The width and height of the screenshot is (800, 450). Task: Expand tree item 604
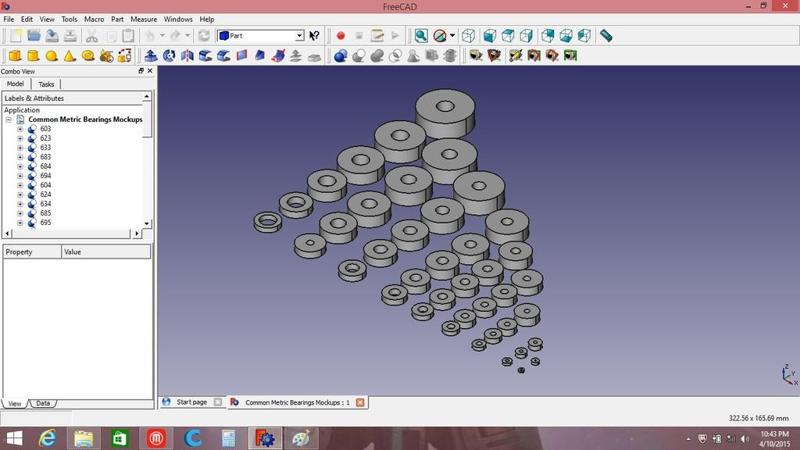click(x=20, y=185)
